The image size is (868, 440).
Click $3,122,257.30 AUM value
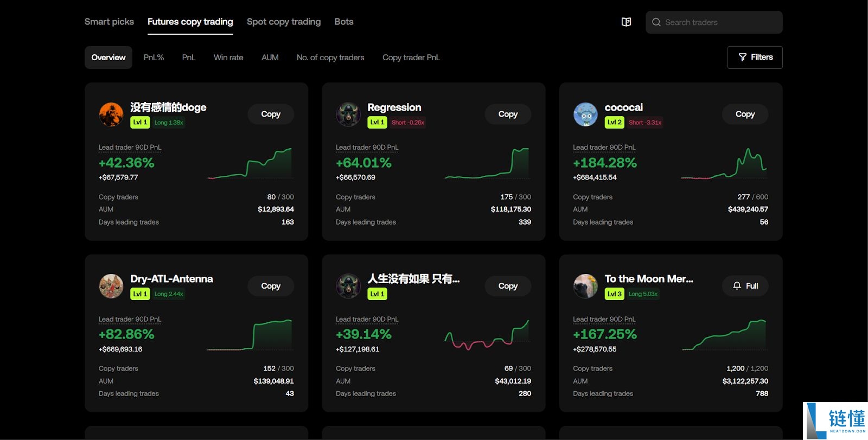(745, 381)
